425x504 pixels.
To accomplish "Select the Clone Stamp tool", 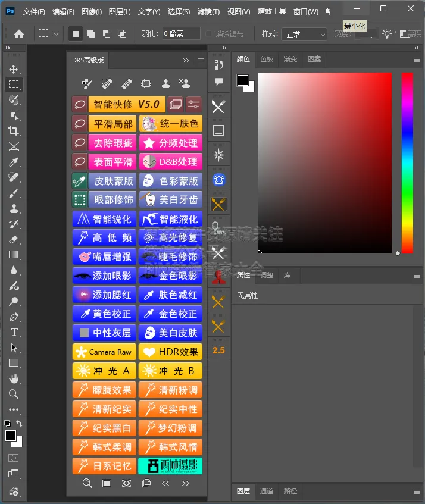I will pyautogui.click(x=14, y=209).
